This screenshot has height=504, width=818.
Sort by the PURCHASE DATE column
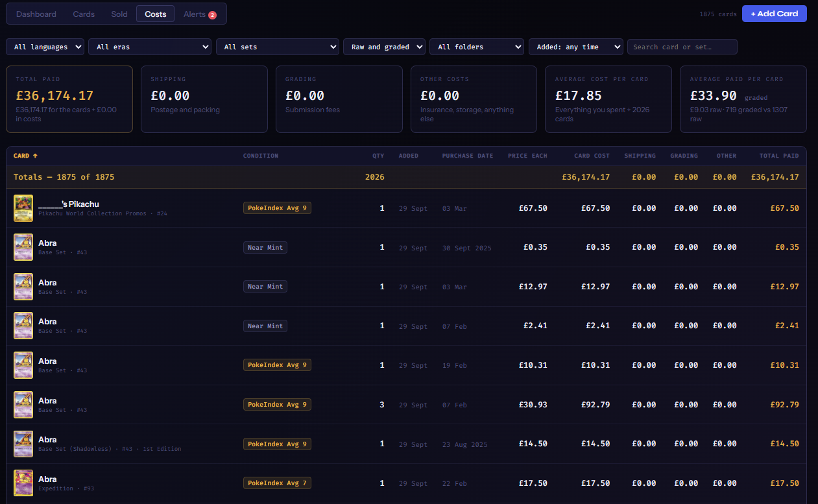[x=468, y=156]
